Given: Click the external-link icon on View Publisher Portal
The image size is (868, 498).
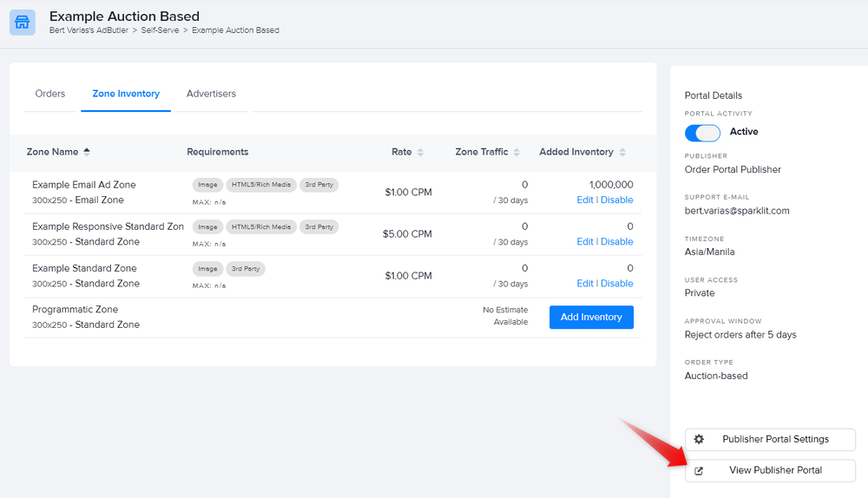Looking at the screenshot, I should (x=699, y=471).
